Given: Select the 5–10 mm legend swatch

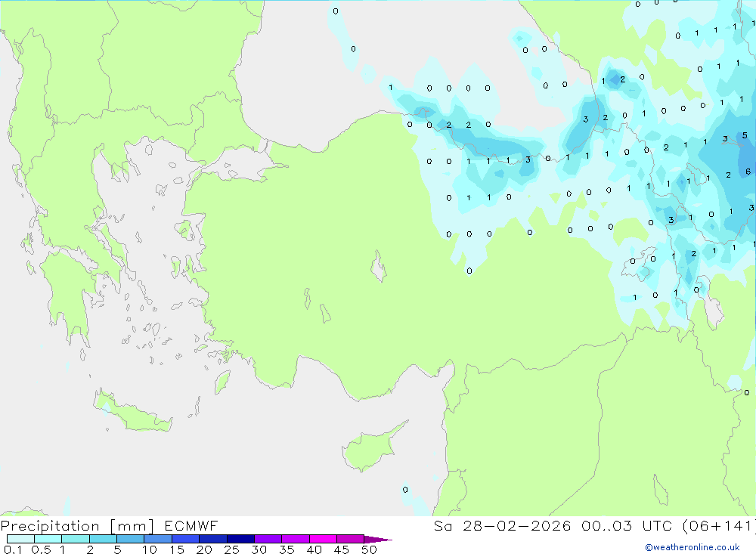Looking at the screenshot, I should [130, 539].
